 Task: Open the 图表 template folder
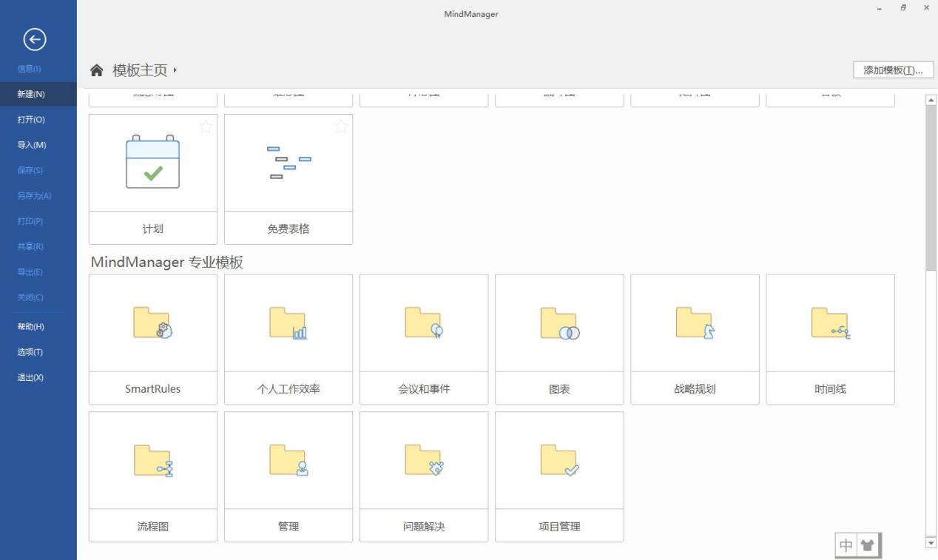click(559, 338)
